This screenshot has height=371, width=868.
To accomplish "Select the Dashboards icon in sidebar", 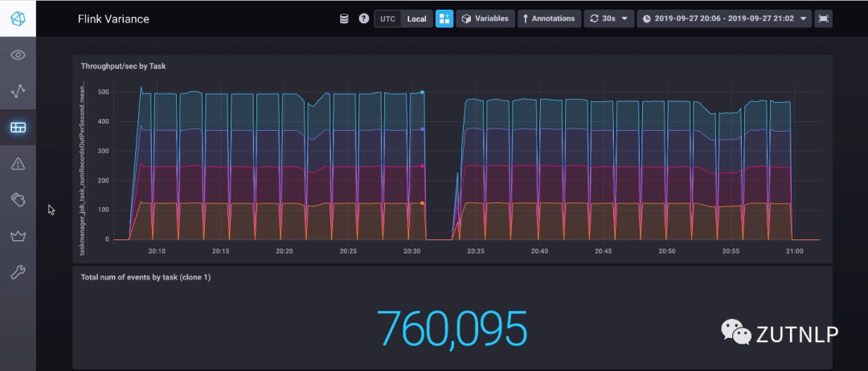I will (18, 127).
